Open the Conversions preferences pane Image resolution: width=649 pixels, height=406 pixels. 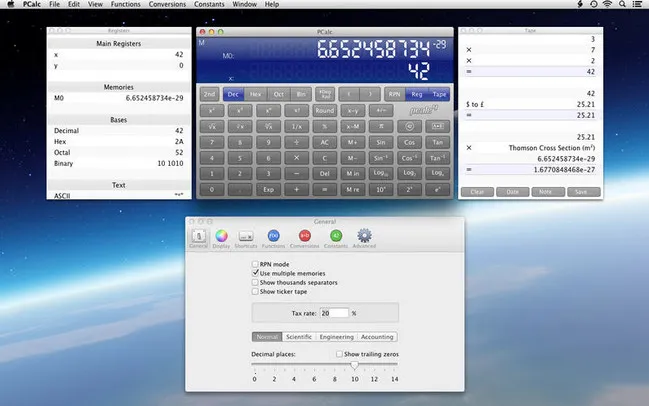click(305, 237)
